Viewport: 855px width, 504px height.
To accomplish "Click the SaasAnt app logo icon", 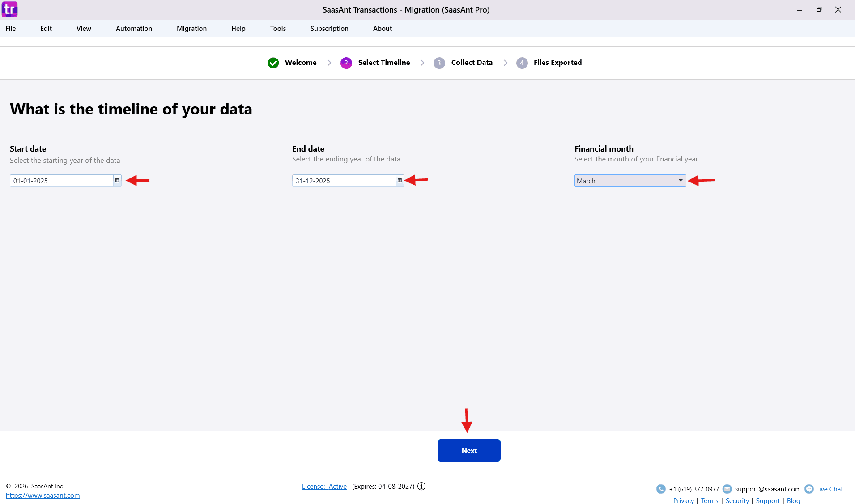I will [9, 9].
